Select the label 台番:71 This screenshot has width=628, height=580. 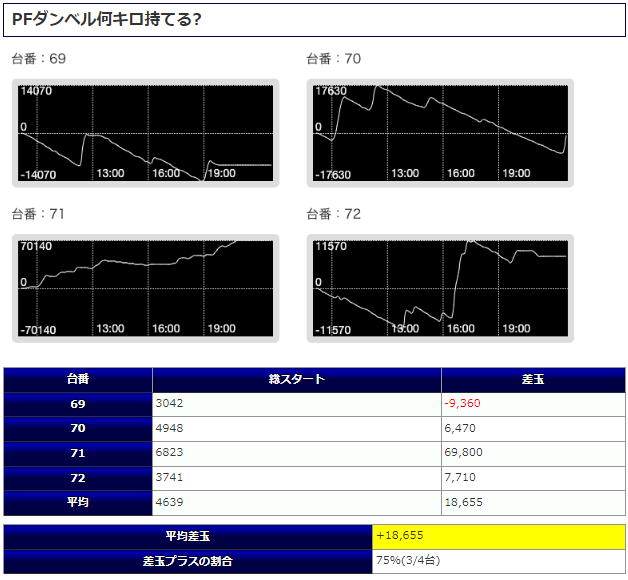38,214
